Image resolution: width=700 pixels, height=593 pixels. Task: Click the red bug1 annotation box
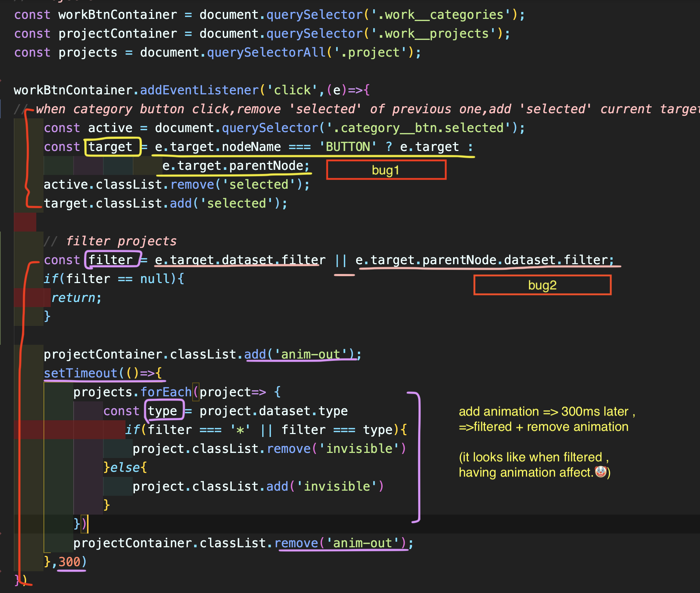[x=386, y=170]
